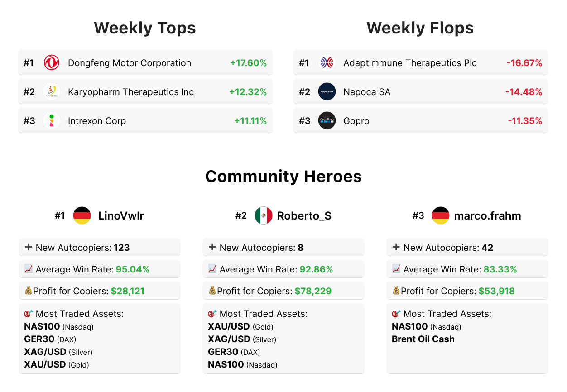The height and width of the screenshot is (392, 567).
Task: Click the 83.33% average win rate
Action: click(x=500, y=269)
